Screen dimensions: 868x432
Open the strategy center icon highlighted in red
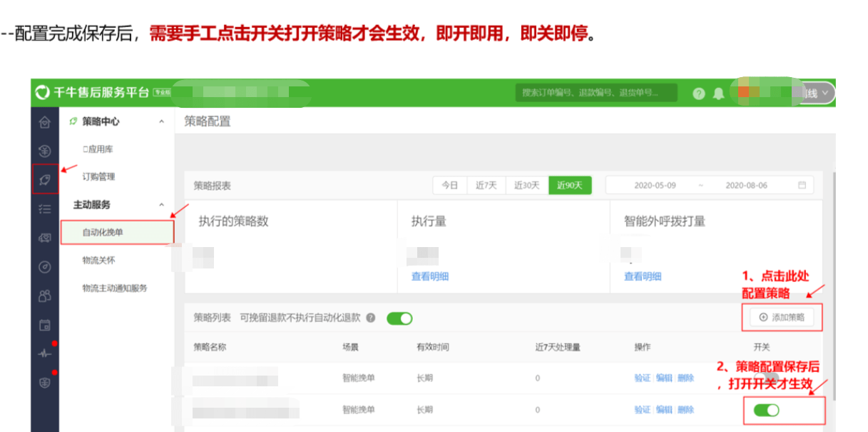pos(45,179)
